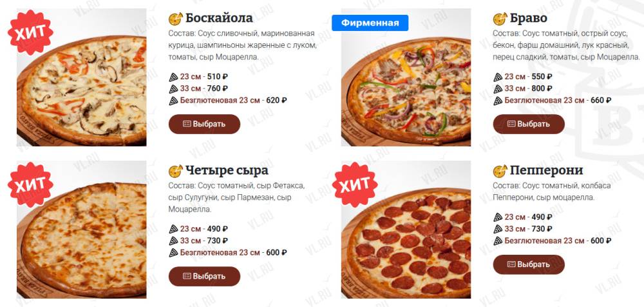Click Безглютеновая 23 см option under Браво
This screenshot has width=644, height=307.
[544, 100]
